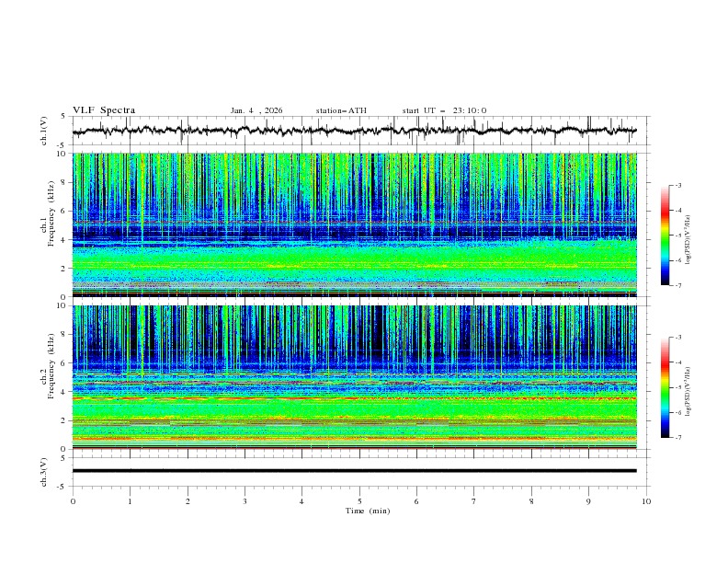The image size is (728, 563).
Task: Click the "start UT = 23:10:0" text
Action: [444, 110]
